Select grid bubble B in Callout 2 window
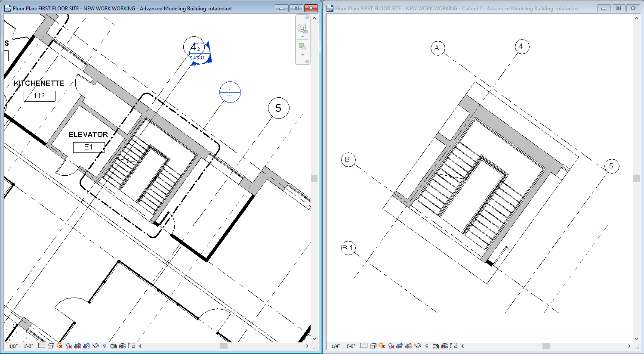The image size is (644, 354). point(348,159)
